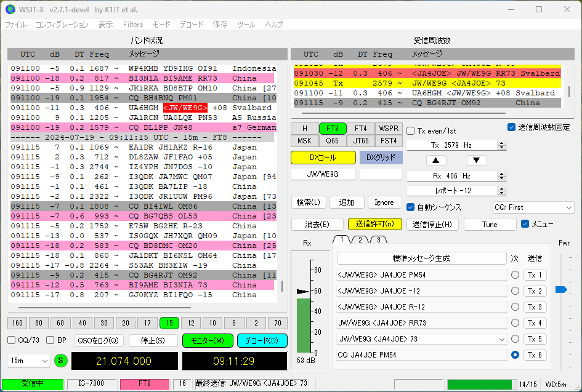Image resolution: width=582 pixels, height=392 pixels.
Task: Open the 表示 menu
Action: (x=105, y=25)
